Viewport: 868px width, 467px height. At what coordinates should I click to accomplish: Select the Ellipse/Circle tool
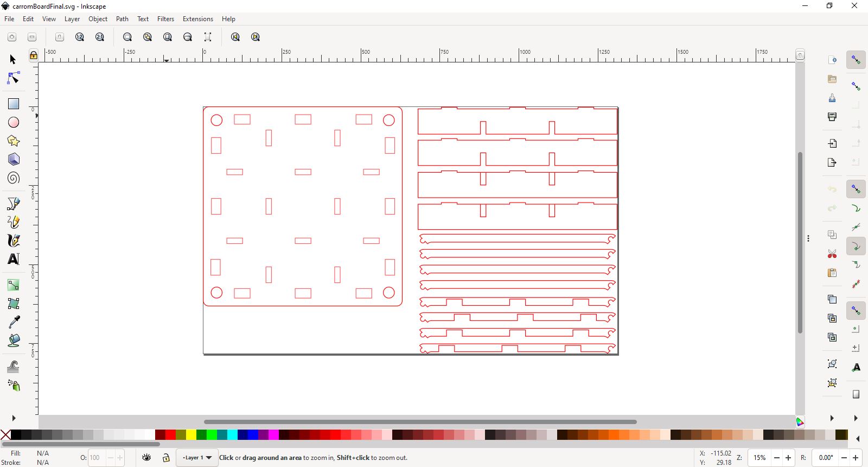click(13, 122)
